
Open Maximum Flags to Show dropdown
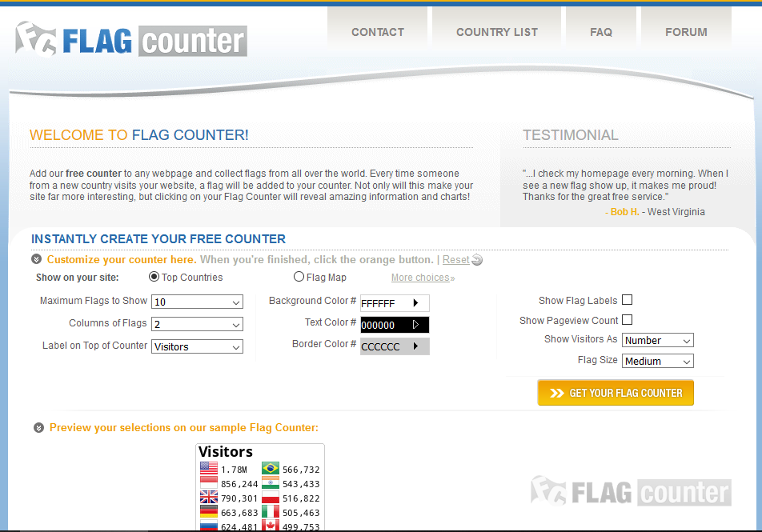197,302
